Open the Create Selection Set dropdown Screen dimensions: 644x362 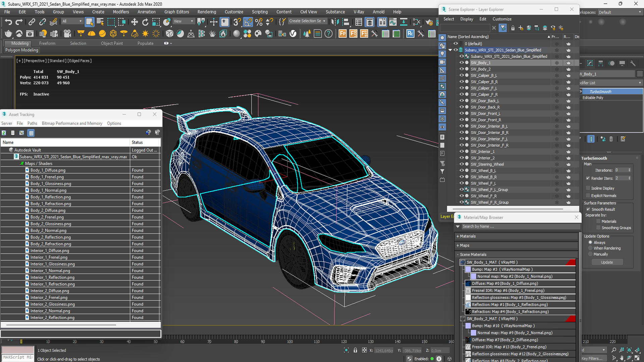(307, 21)
